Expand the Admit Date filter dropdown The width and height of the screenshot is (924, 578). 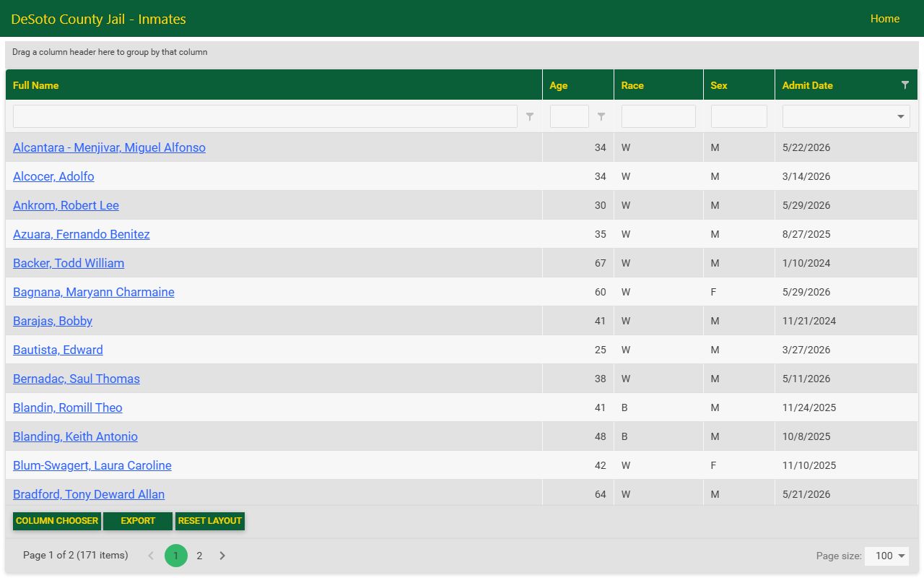click(x=901, y=116)
